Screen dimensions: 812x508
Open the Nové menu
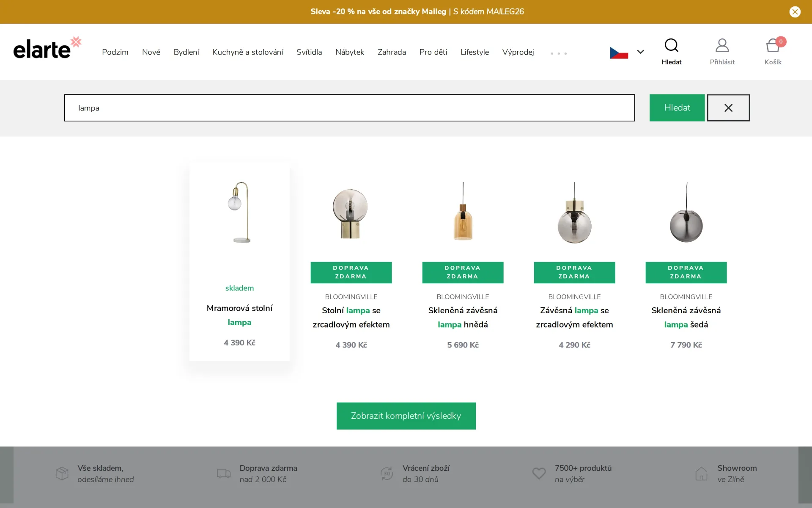coord(151,52)
